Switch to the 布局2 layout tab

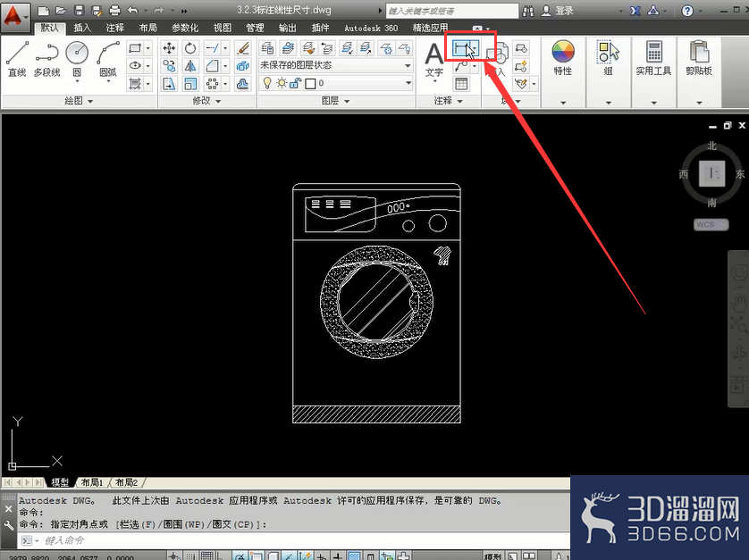(x=126, y=482)
